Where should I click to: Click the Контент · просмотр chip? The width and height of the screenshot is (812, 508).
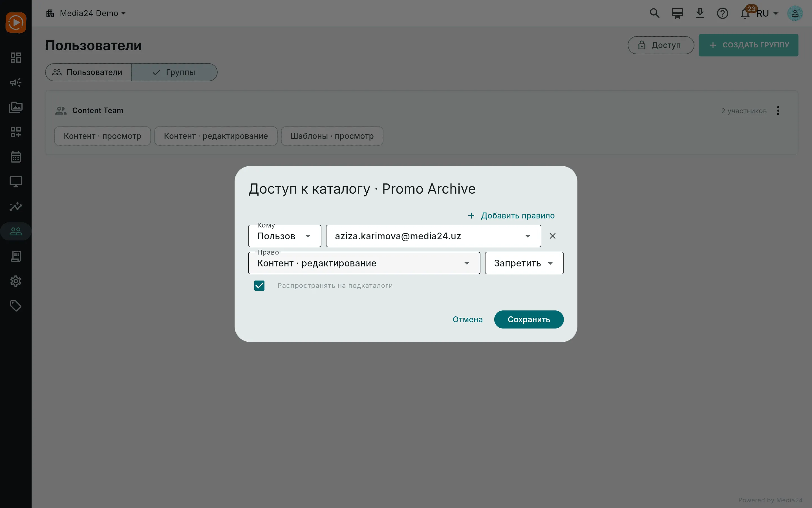pyautogui.click(x=102, y=136)
